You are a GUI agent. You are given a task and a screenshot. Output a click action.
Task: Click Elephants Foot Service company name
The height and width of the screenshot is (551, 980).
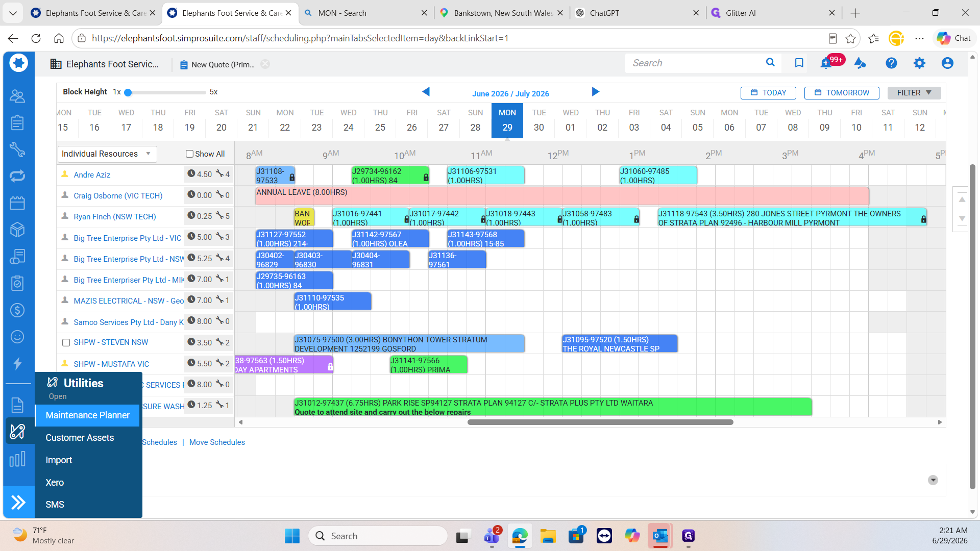[112, 64]
